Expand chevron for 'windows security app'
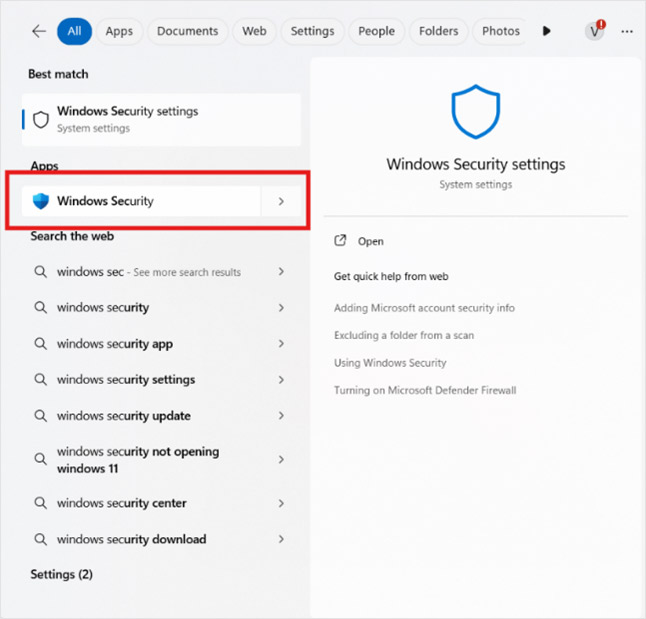Image resolution: width=646 pixels, height=619 pixels. (x=281, y=344)
